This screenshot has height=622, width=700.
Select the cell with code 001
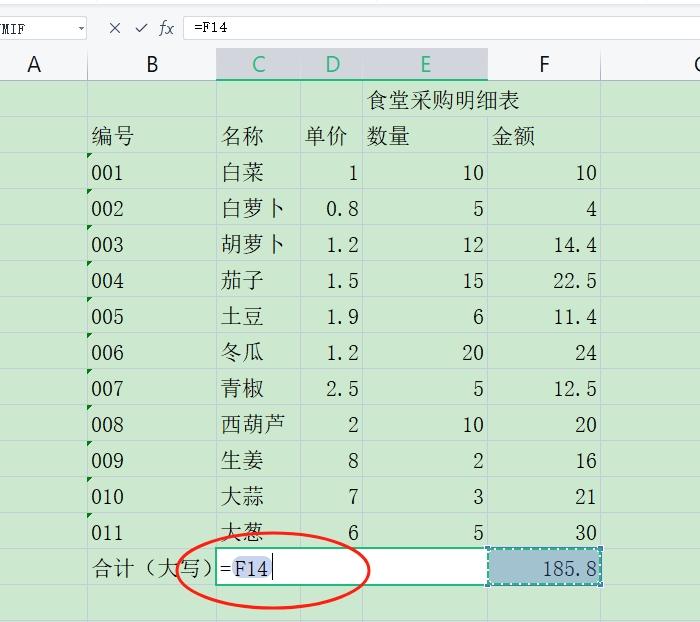pyautogui.click(x=152, y=172)
